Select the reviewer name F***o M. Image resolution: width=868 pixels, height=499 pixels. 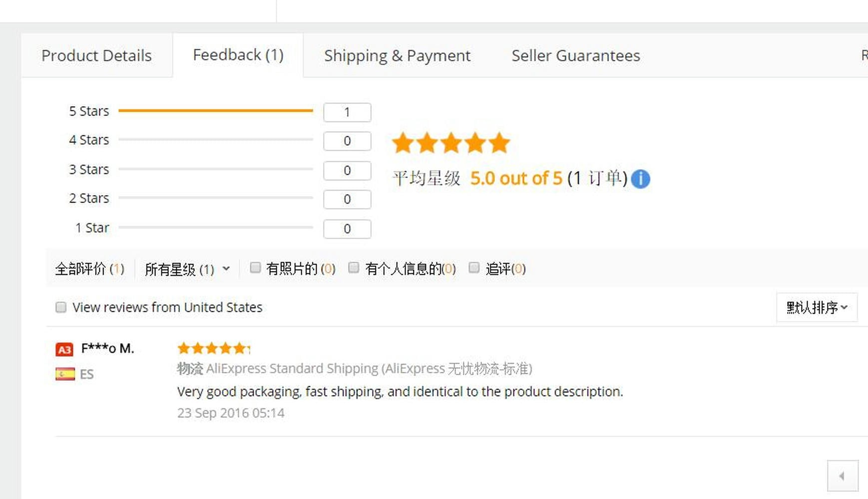(x=107, y=348)
